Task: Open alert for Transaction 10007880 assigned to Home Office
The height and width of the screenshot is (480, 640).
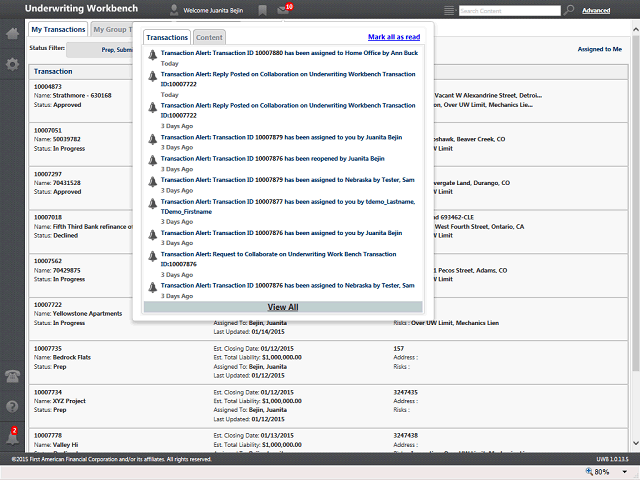Action: [x=289, y=53]
